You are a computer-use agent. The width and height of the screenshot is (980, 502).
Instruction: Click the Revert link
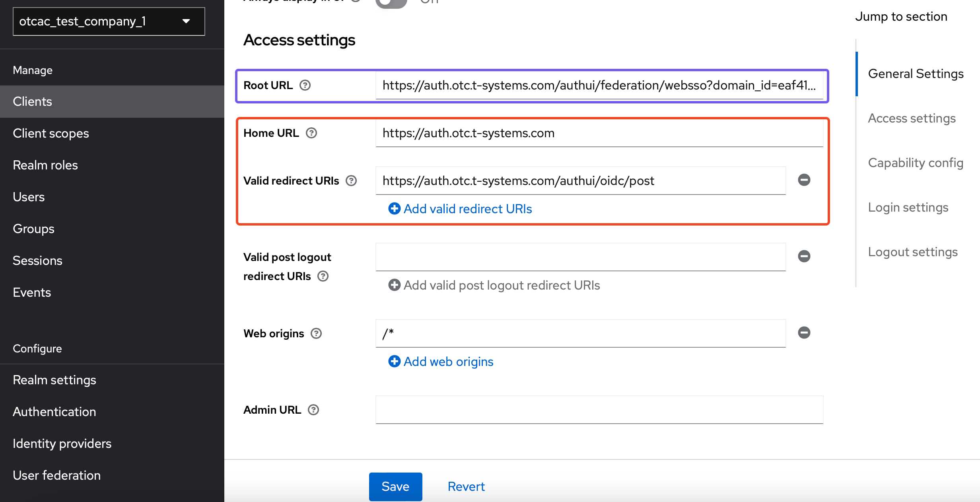(x=466, y=486)
